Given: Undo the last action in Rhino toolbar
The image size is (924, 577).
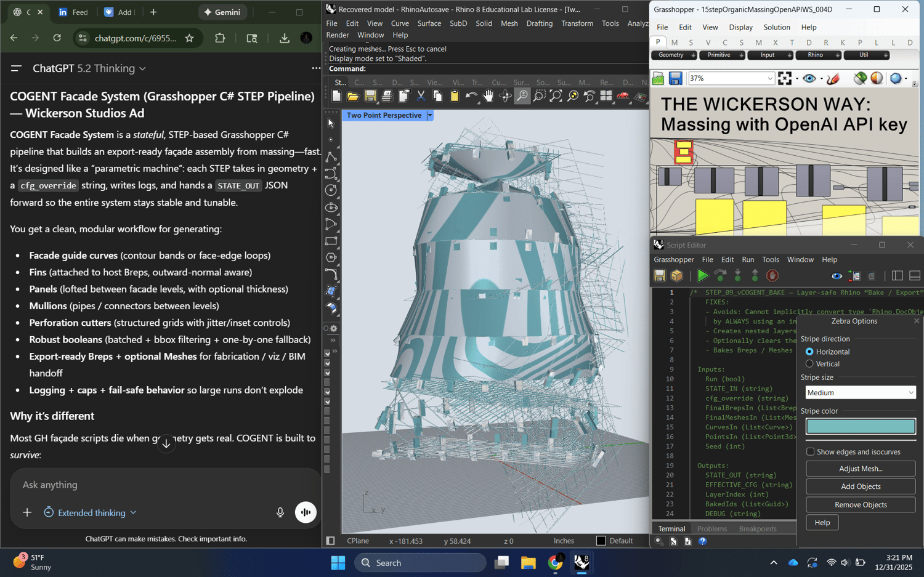Looking at the screenshot, I should click(471, 96).
